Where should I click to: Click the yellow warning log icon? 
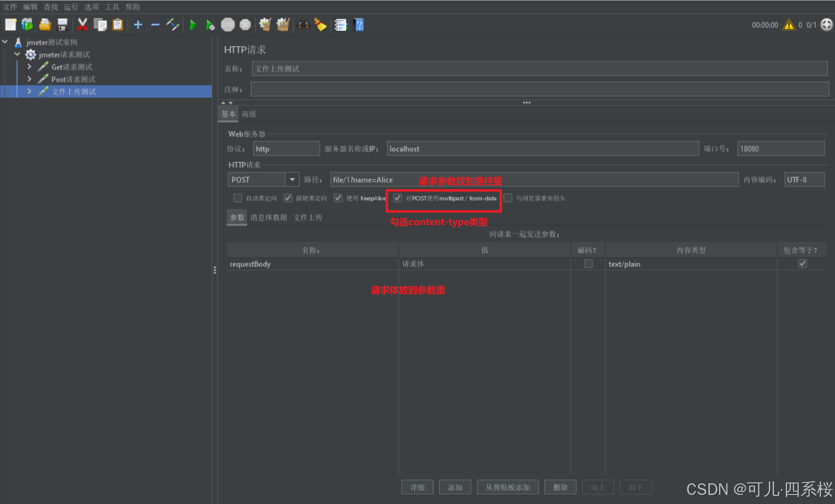click(789, 25)
